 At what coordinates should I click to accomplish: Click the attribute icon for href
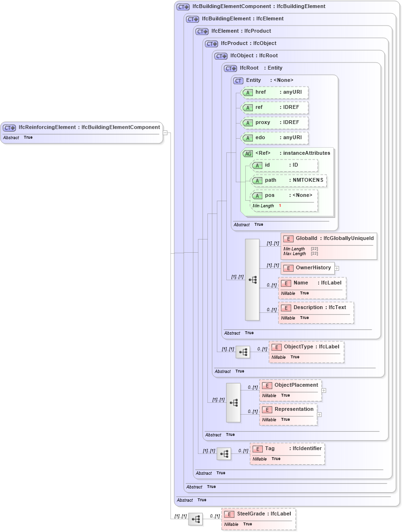coord(248,93)
